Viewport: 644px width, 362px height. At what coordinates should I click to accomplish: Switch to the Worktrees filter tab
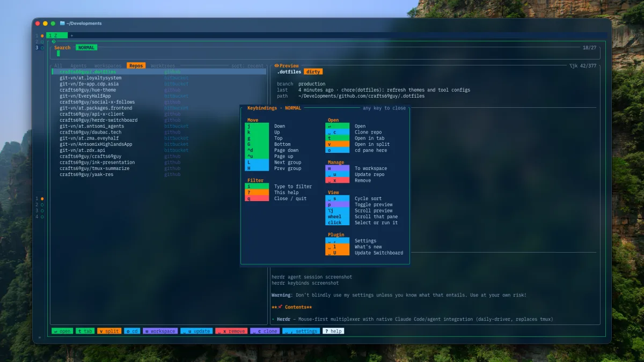coord(163,66)
